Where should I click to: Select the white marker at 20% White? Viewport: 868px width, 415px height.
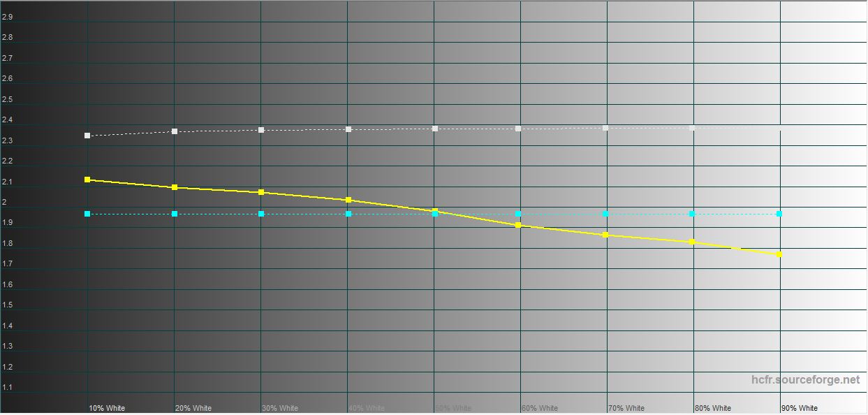tap(175, 131)
